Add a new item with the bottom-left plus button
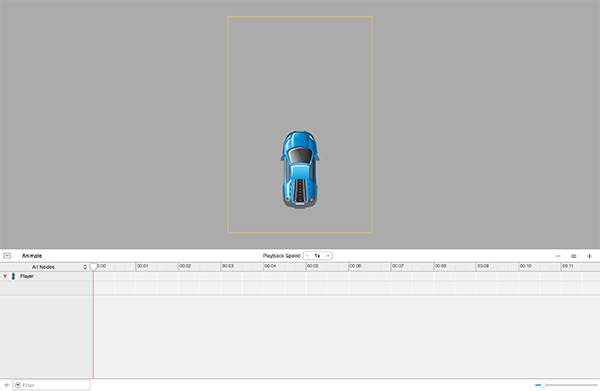 click(7, 385)
